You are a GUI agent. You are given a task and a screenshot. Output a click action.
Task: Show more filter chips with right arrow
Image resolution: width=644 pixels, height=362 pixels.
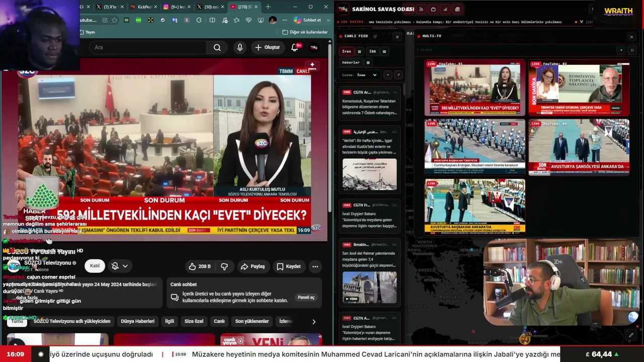tap(314, 322)
